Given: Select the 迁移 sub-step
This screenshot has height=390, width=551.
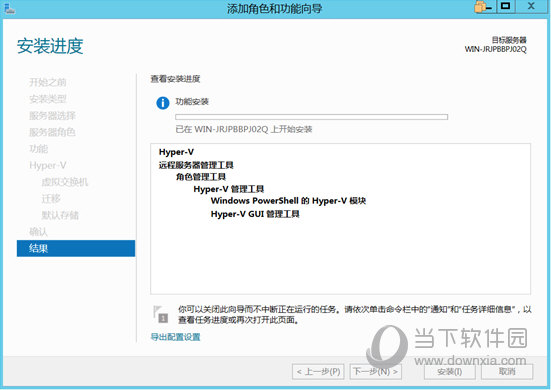Looking at the screenshot, I should (x=51, y=199).
